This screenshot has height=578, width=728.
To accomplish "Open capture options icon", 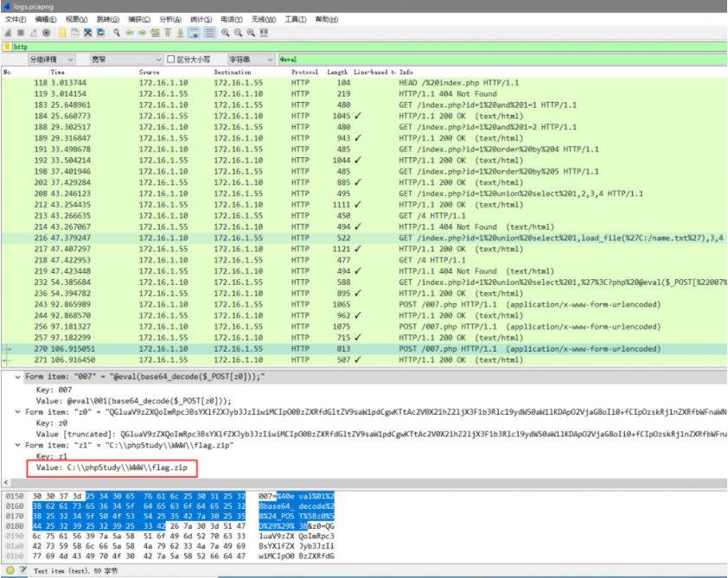I will pos(46,33).
